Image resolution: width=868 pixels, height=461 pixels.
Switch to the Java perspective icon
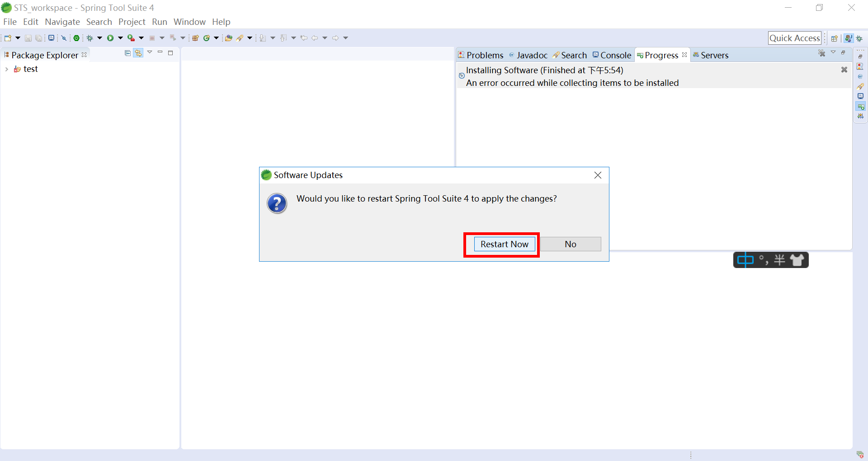pyautogui.click(x=849, y=38)
